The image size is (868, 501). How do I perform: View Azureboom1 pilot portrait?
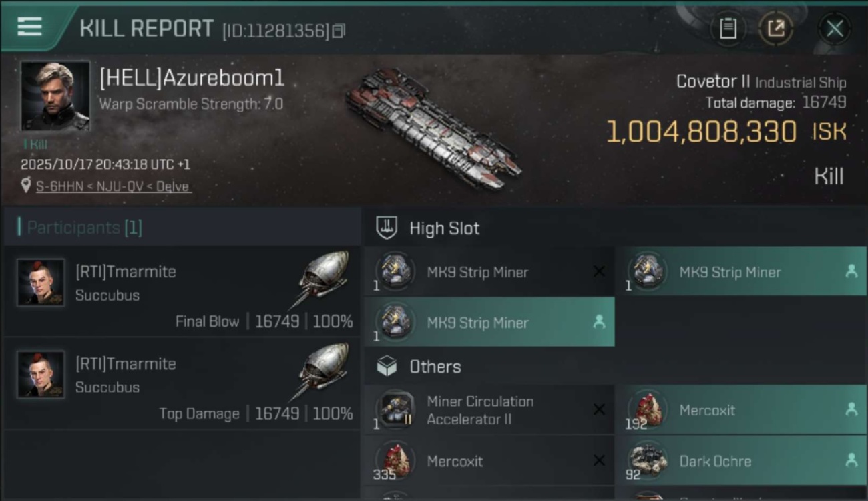pyautogui.click(x=55, y=96)
